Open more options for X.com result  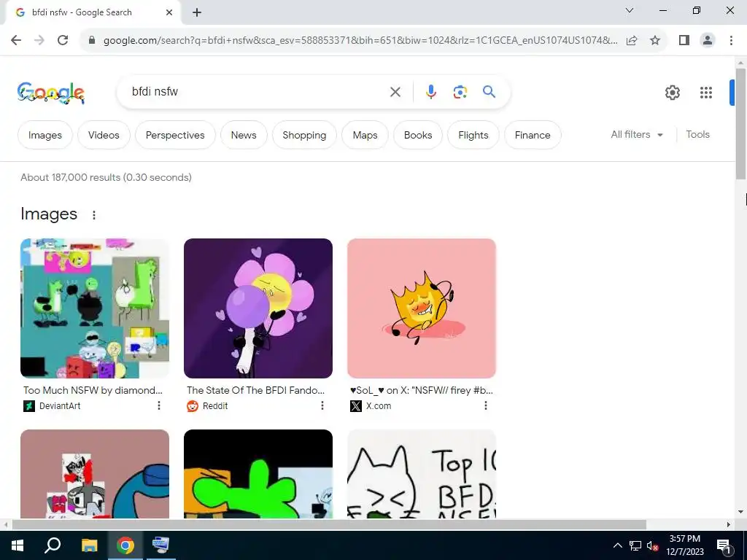point(485,405)
